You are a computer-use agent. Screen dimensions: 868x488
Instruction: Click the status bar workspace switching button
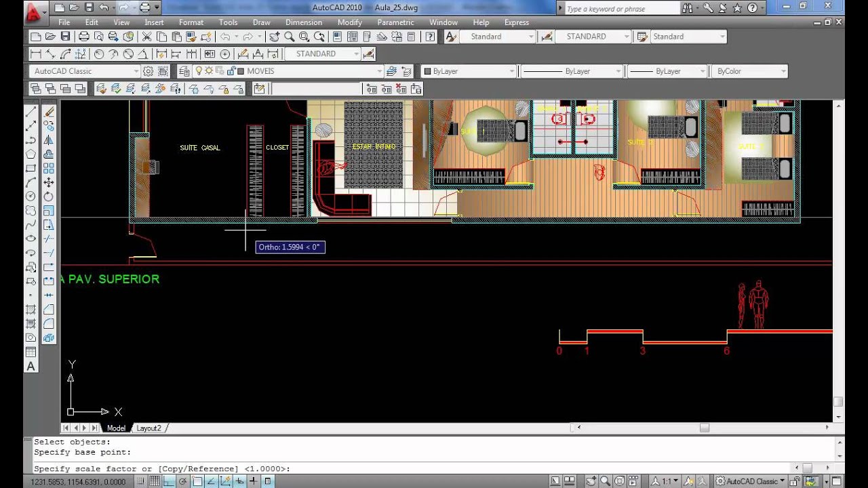(x=751, y=481)
